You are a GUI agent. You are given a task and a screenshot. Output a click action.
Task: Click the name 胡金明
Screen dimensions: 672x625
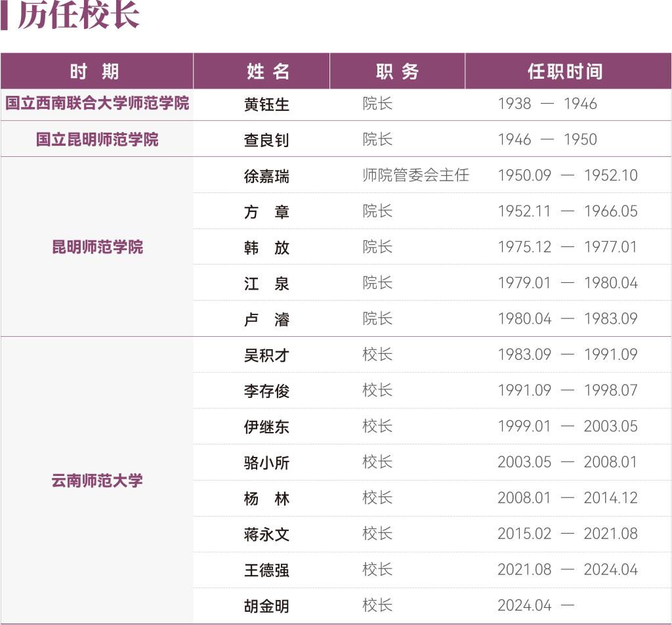click(x=266, y=606)
